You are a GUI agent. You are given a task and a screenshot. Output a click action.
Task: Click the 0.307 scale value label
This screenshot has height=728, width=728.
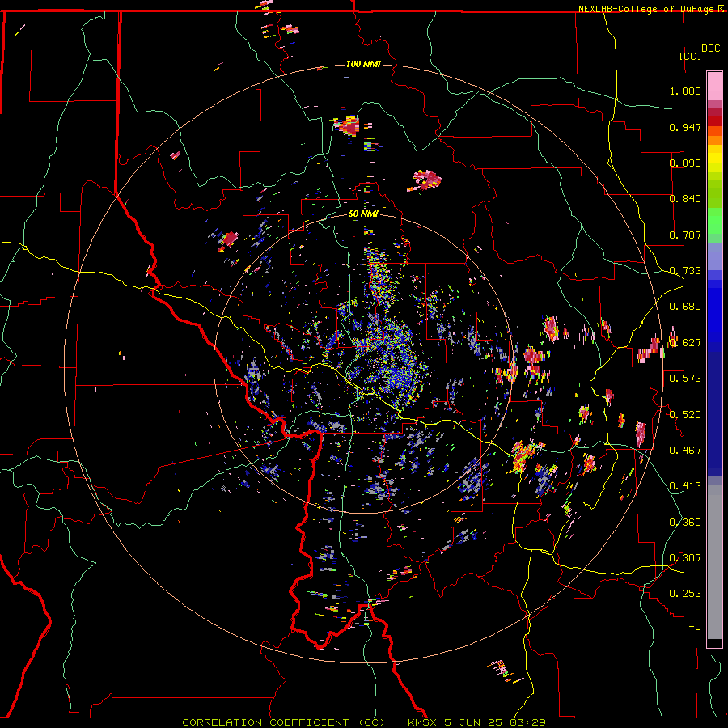685,558
